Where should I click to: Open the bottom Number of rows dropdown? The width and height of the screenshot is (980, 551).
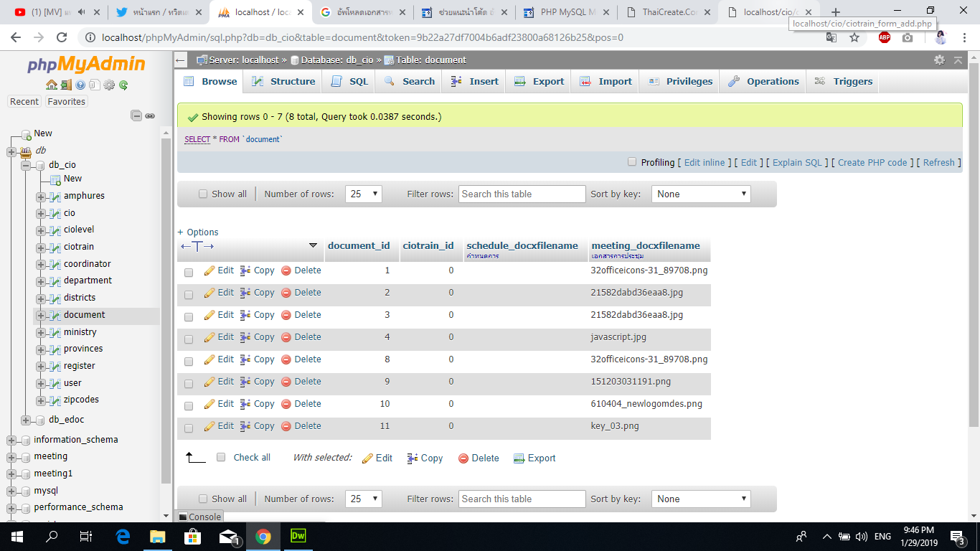tap(364, 499)
